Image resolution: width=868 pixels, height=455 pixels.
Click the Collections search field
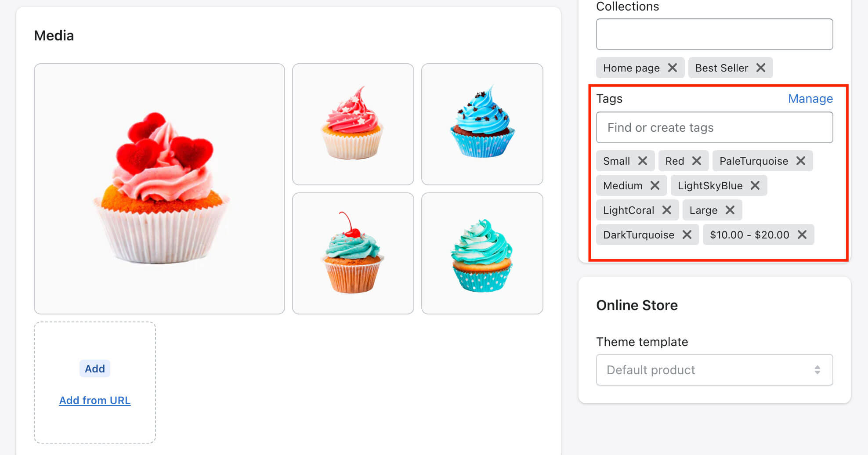click(715, 34)
